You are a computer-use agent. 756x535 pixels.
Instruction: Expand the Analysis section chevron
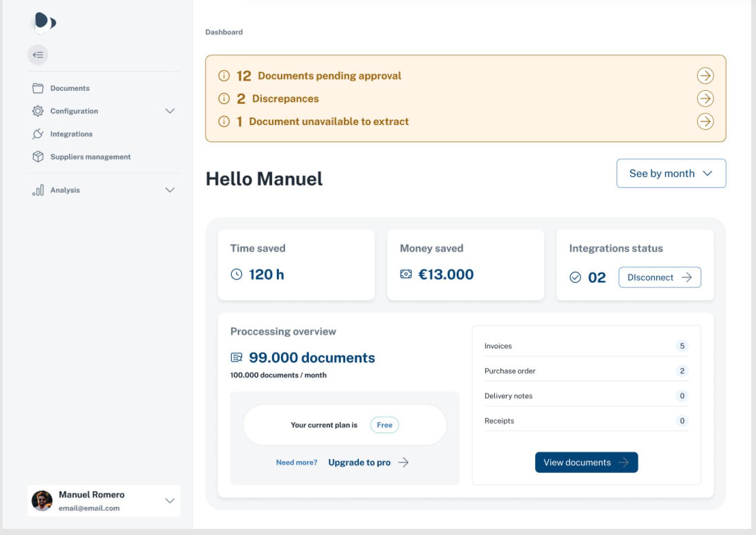pyautogui.click(x=170, y=190)
